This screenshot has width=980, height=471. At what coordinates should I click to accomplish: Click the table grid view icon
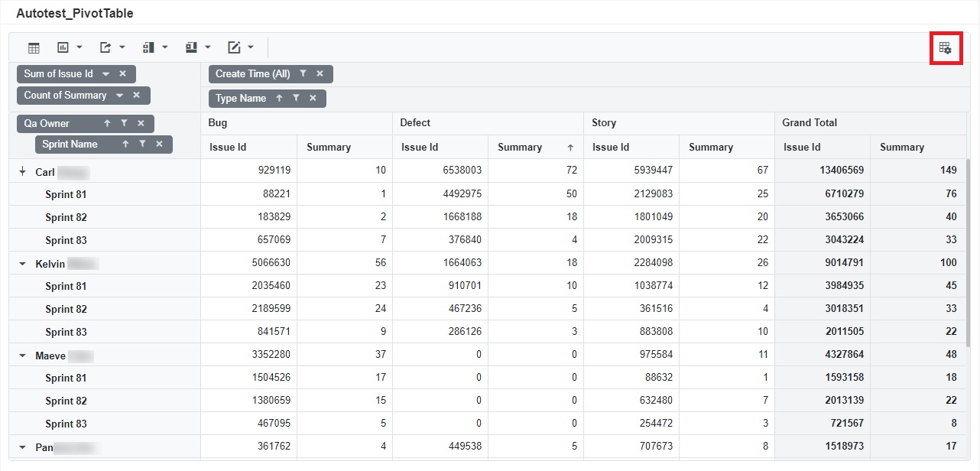point(34,48)
